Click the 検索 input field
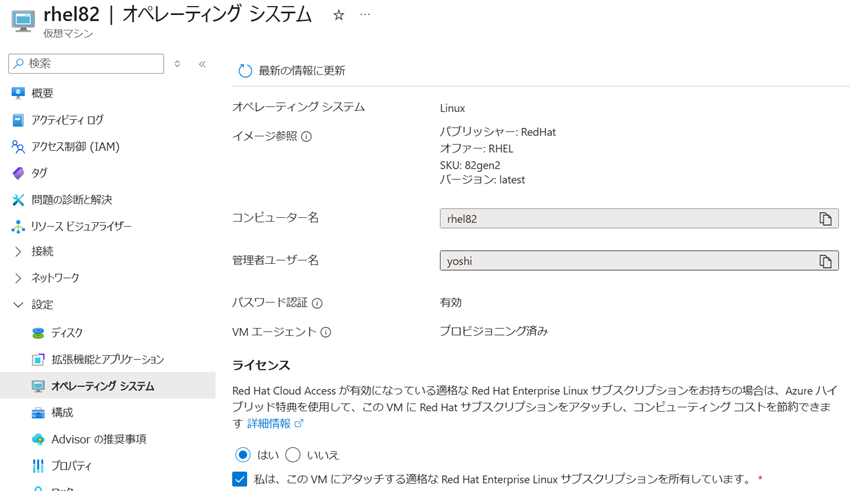This screenshot has height=491, width=850. point(86,63)
